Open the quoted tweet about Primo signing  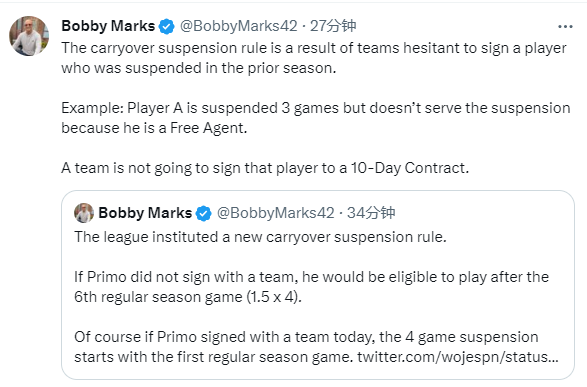tap(318, 285)
